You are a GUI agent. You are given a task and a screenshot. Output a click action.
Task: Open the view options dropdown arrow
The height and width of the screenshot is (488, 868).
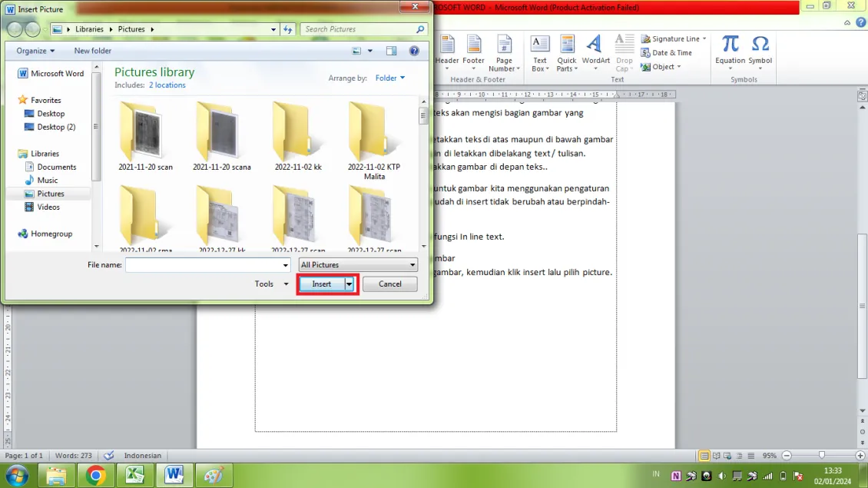click(x=370, y=51)
